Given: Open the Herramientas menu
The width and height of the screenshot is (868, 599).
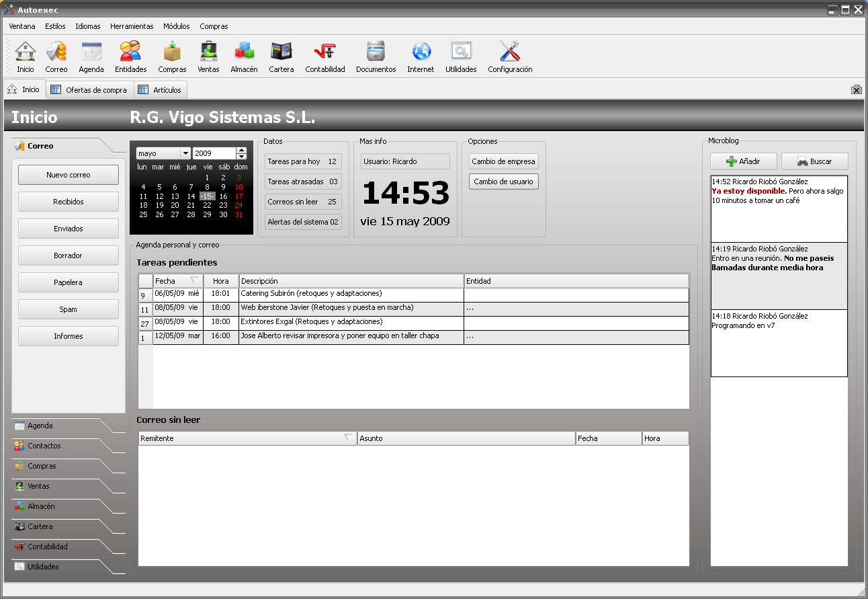Looking at the screenshot, I should [132, 26].
